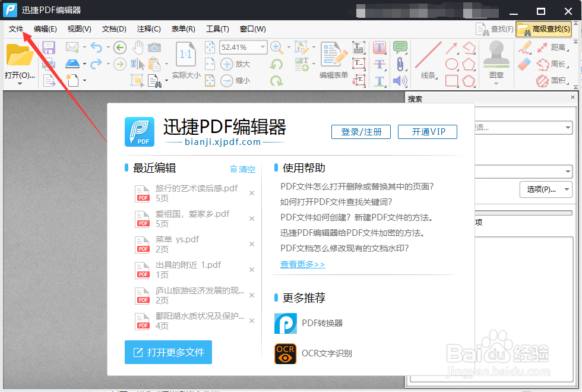
Task: Click the send email envelope icon
Action: pos(72,47)
